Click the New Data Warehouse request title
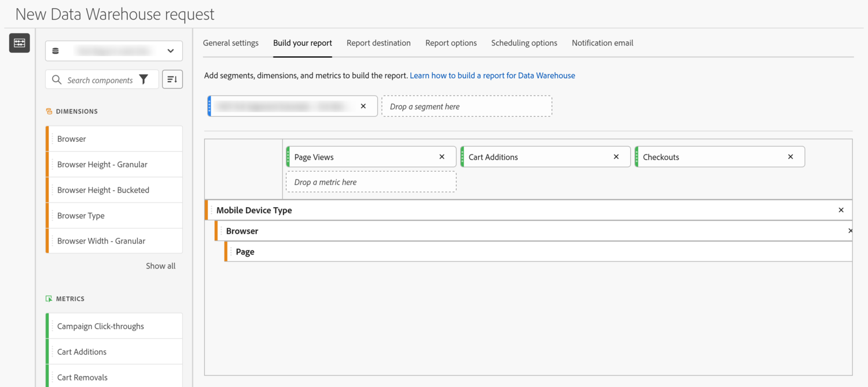Image resolution: width=868 pixels, height=387 pixels. click(x=115, y=14)
